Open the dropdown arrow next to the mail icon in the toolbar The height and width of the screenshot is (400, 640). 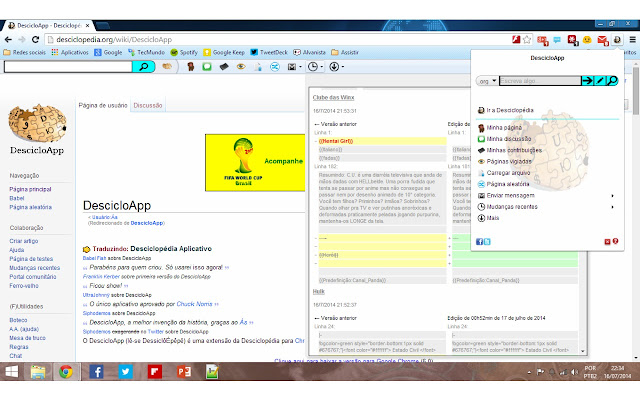[300, 67]
